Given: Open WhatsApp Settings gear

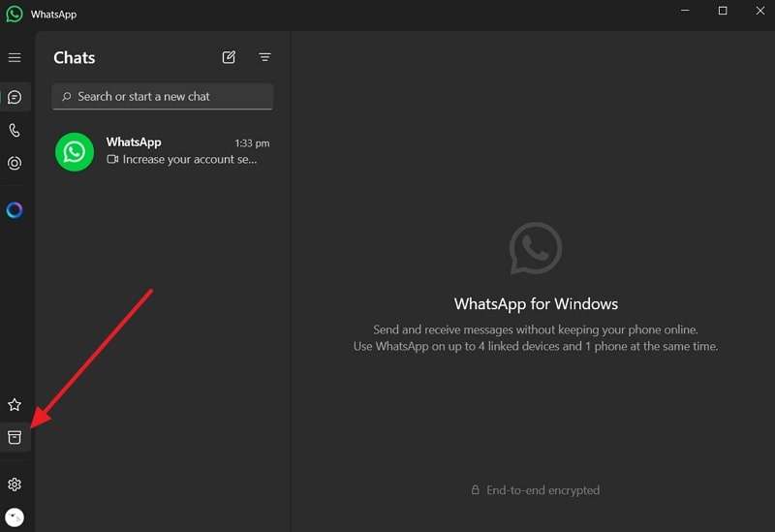Looking at the screenshot, I should coord(15,485).
